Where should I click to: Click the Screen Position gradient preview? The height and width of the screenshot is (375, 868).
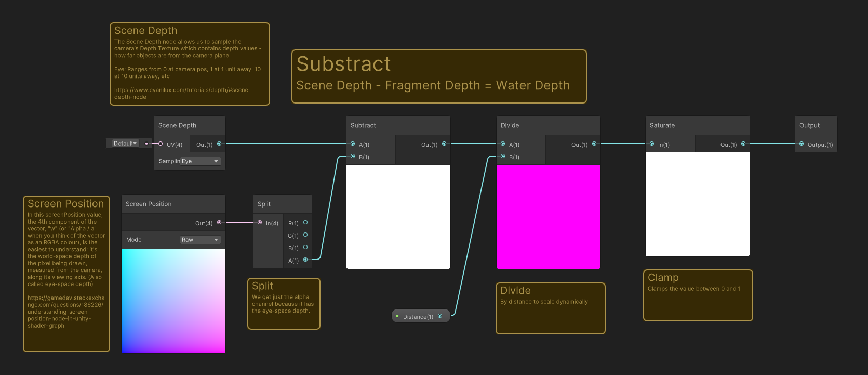(x=173, y=301)
